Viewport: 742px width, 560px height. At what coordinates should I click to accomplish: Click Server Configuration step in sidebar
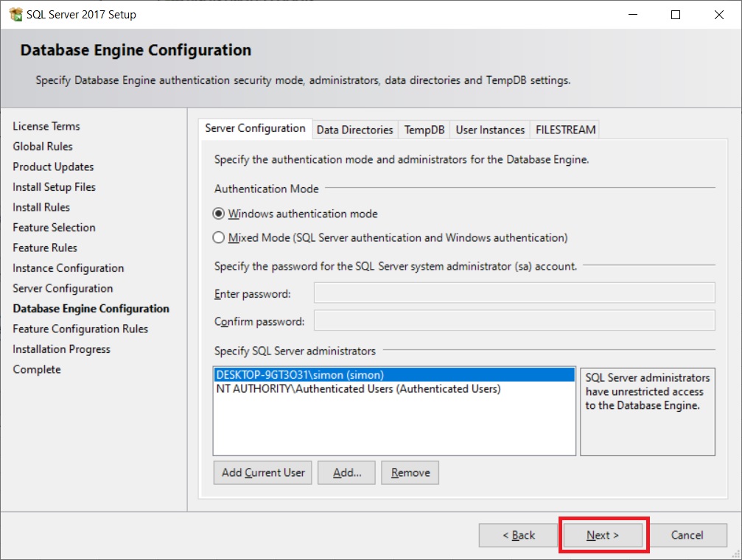coord(63,289)
